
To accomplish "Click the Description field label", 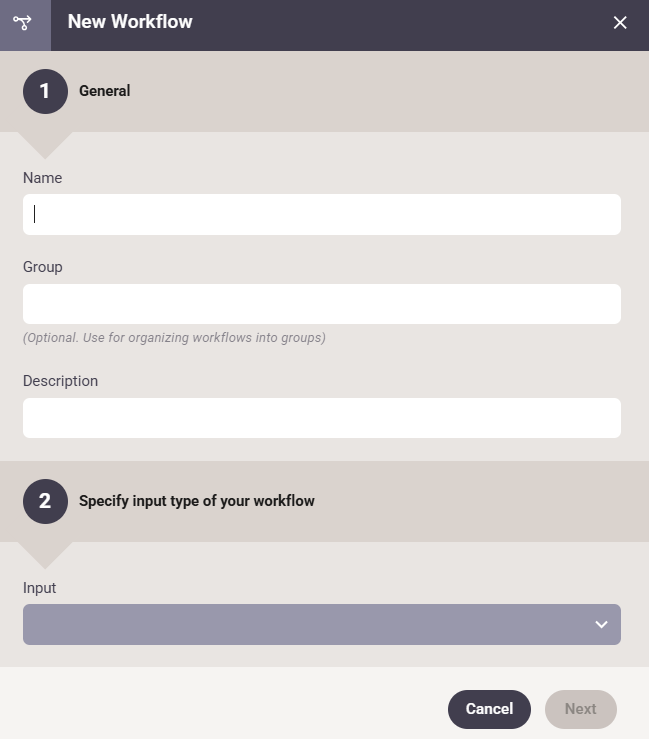I will [x=60, y=381].
